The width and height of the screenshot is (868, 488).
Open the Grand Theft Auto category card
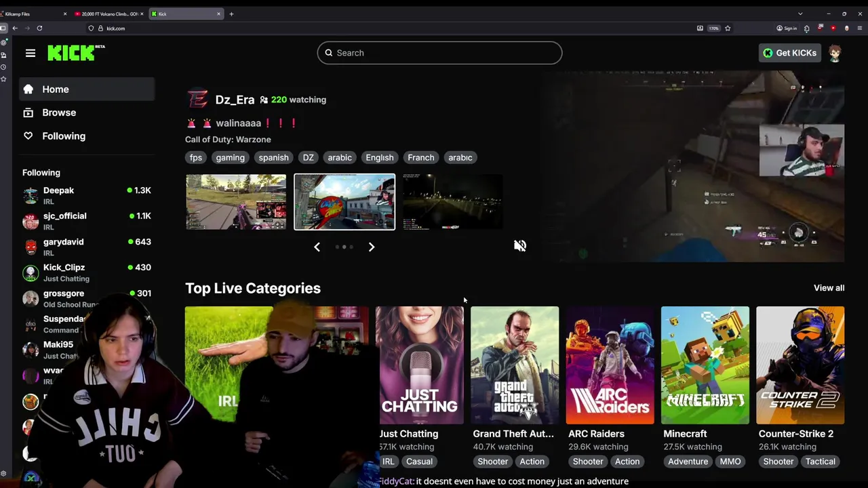(515, 365)
